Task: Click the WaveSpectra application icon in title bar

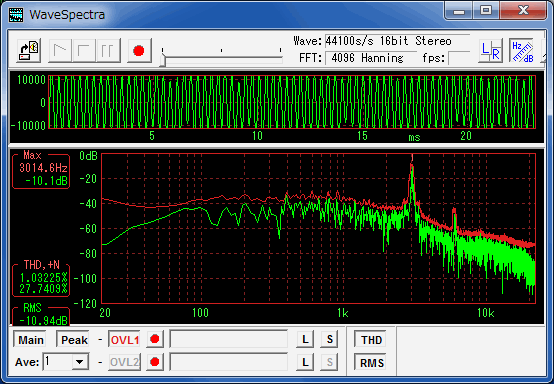Action: click(x=16, y=14)
